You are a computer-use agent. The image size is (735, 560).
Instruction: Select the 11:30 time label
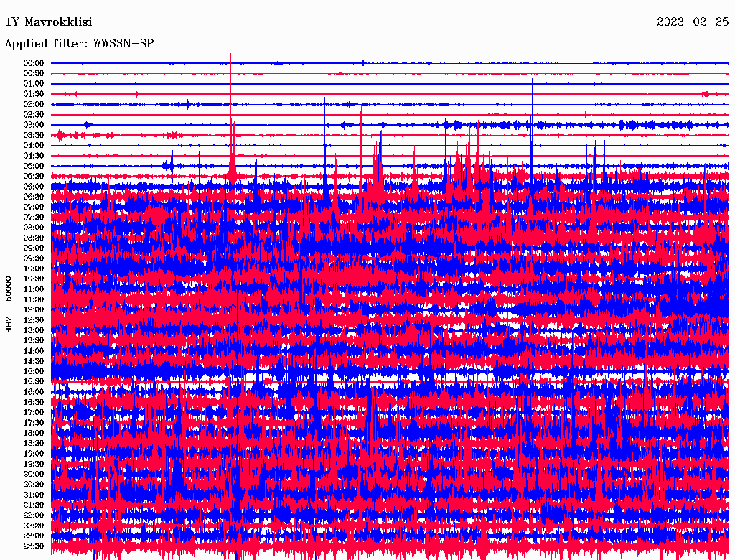pyautogui.click(x=34, y=299)
